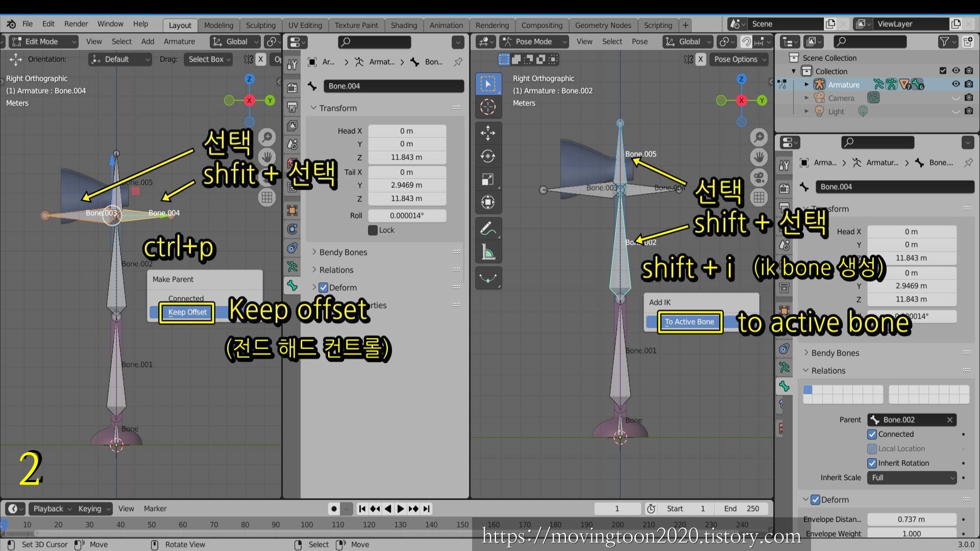The height and width of the screenshot is (551, 980).
Task: Toggle camera view icon in the right viewport
Action: click(759, 177)
